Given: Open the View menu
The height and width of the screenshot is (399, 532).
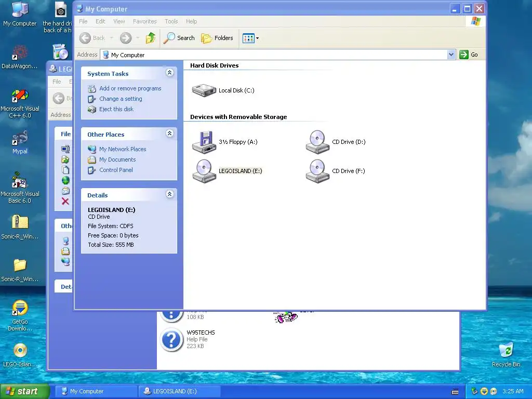Looking at the screenshot, I should (119, 21).
